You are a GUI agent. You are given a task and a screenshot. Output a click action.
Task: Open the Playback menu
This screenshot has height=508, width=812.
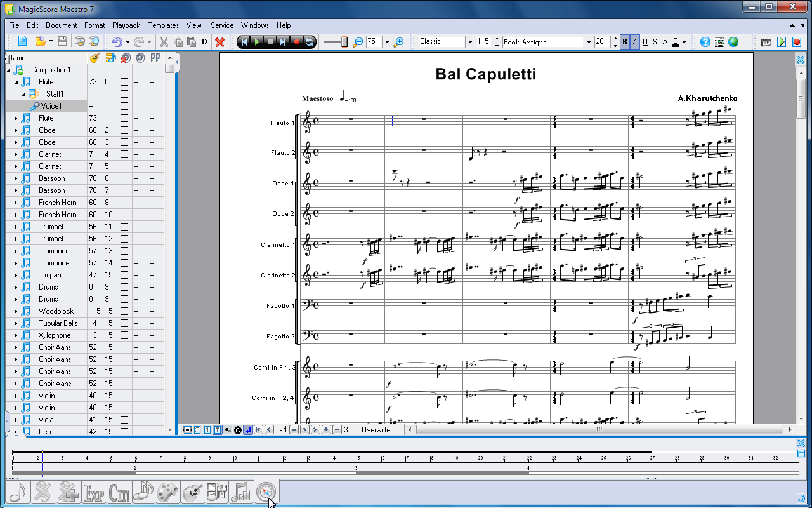click(126, 25)
